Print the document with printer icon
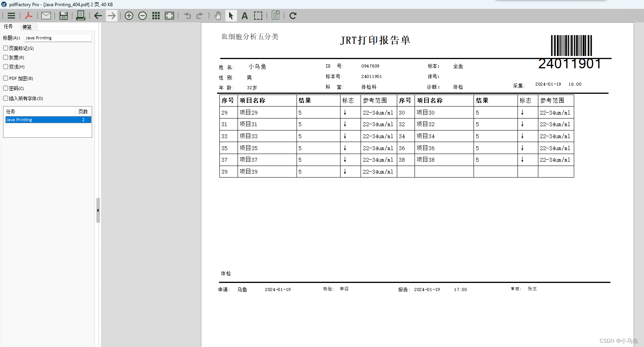 coord(81,16)
